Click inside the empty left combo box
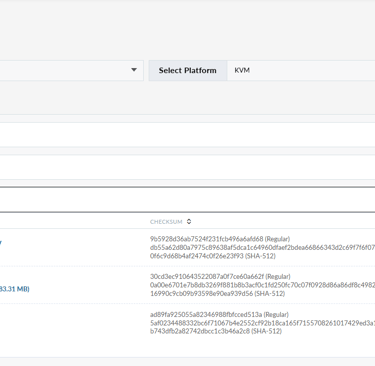Viewport: 375px width, 366px height. point(63,70)
